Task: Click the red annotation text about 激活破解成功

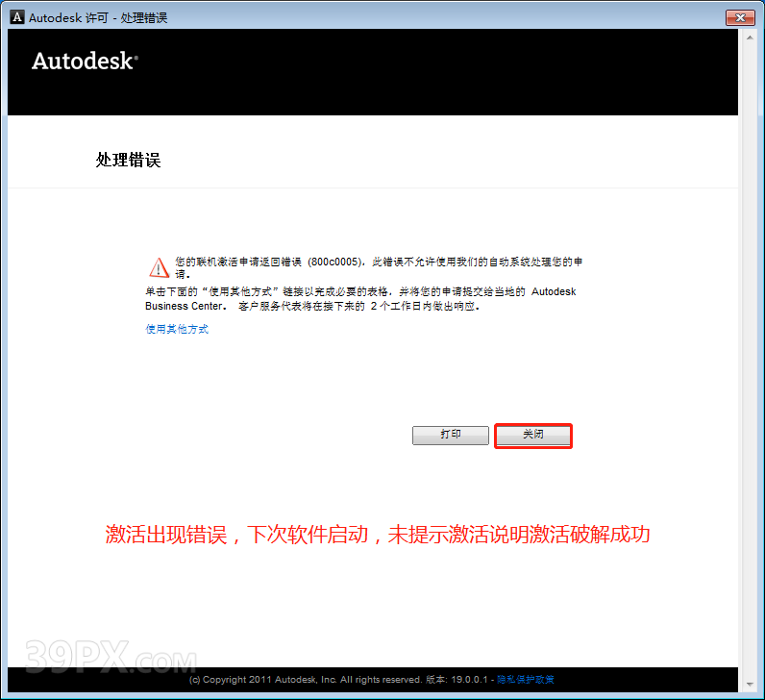Action: (377, 535)
